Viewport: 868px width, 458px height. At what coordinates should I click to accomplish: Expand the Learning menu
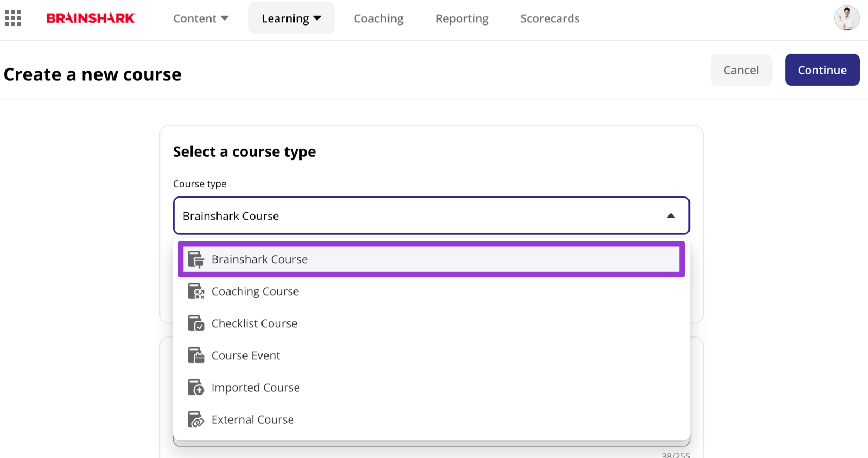tap(291, 18)
